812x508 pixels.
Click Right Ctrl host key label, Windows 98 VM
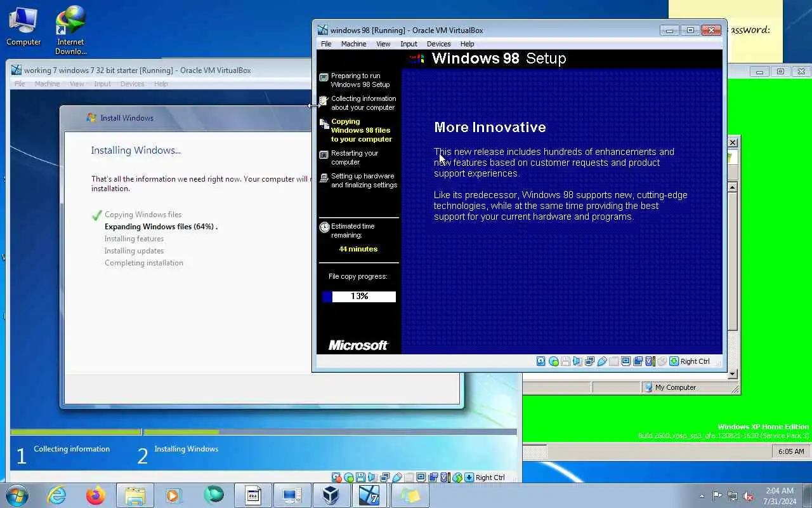695,361
